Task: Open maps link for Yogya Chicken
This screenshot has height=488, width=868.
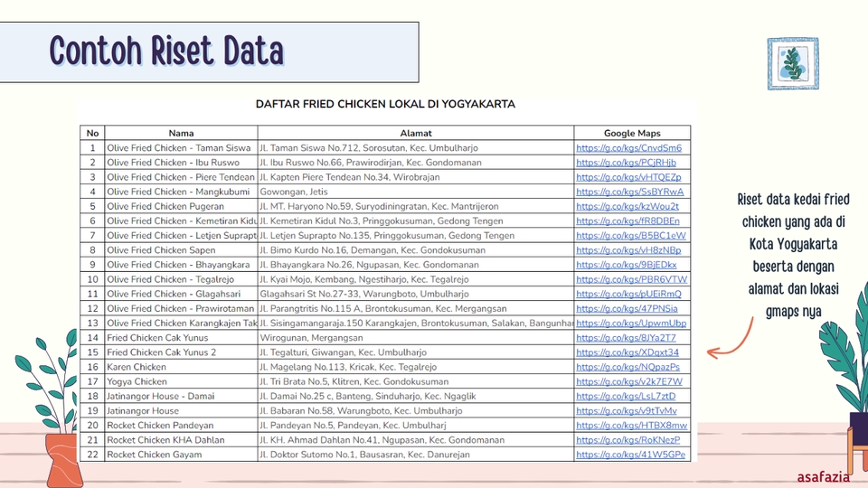Action: (x=629, y=381)
